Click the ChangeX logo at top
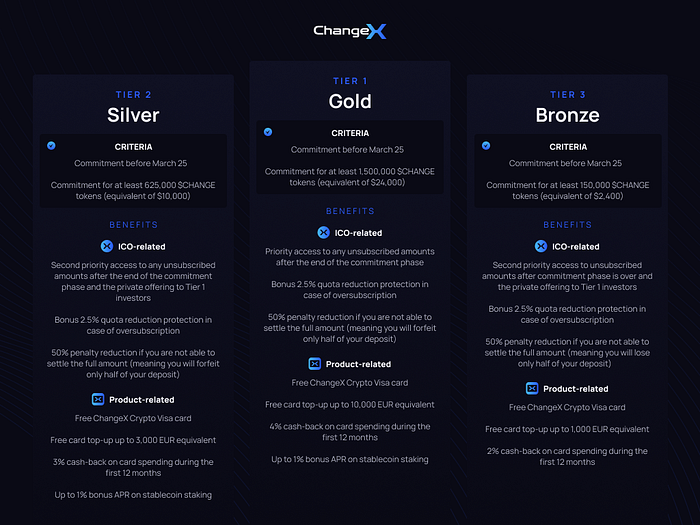The width and height of the screenshot is (700, 525). [350, 31]
